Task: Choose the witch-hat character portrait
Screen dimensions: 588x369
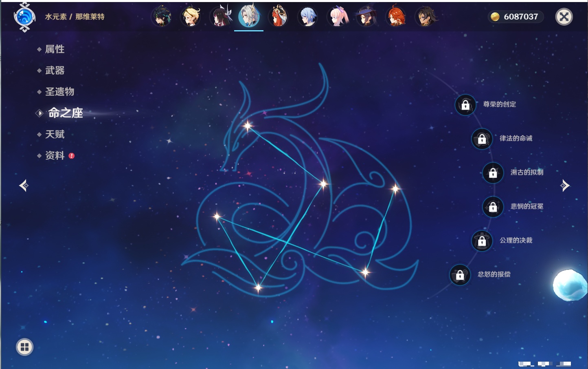Action: click(366, 17)
